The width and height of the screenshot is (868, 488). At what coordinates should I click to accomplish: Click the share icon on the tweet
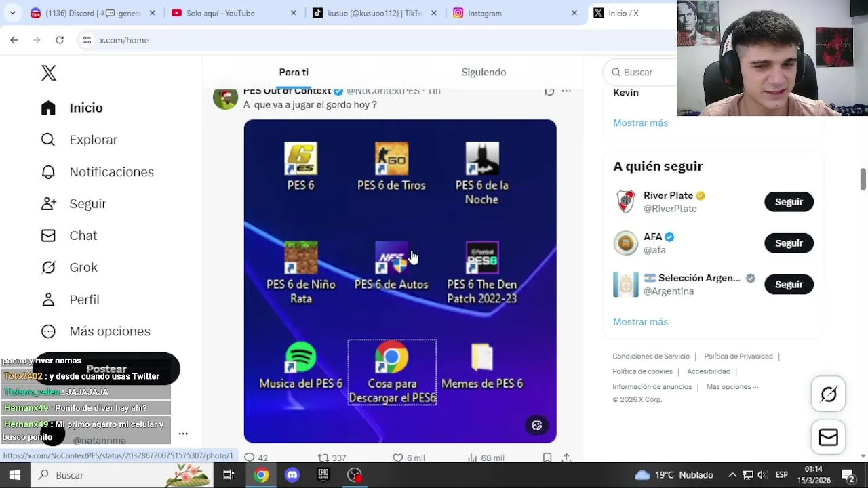(x=566, y=458)
